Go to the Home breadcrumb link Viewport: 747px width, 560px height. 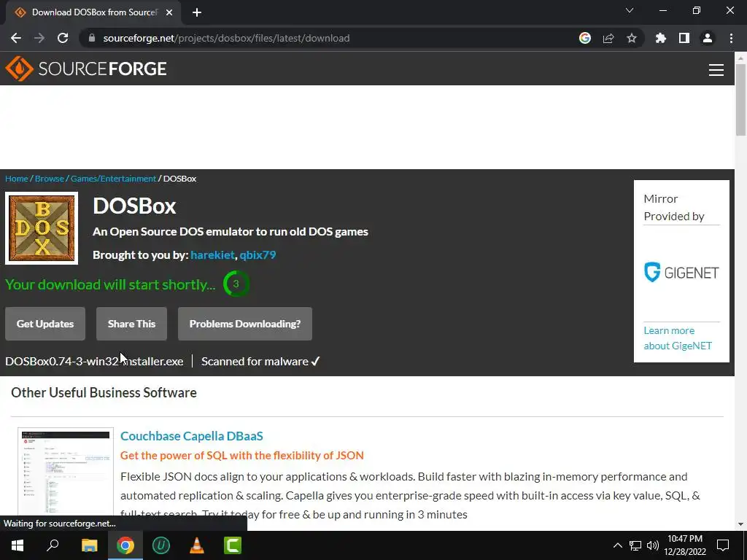coord(17,179)
